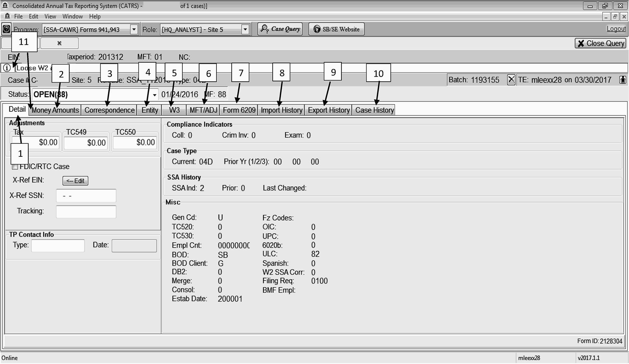629x364 pixels.
Task: Click the Logout link
Action: (x=616, y=29)
